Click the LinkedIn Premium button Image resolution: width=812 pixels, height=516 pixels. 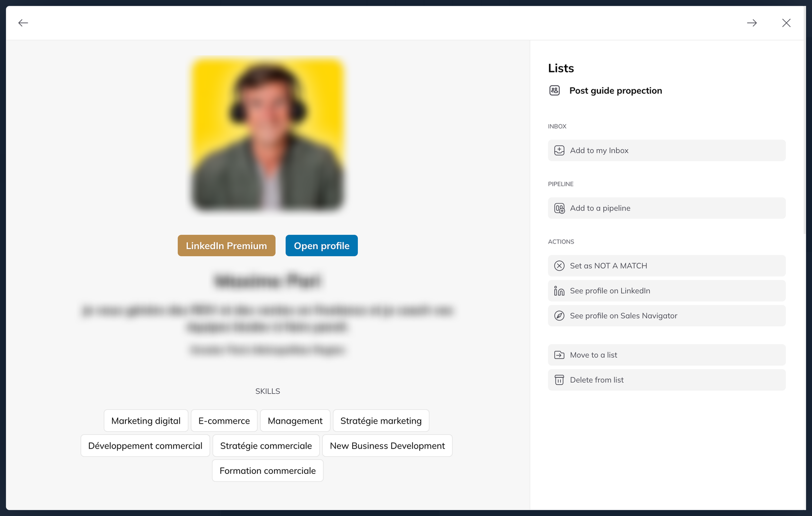click(226, 246)
